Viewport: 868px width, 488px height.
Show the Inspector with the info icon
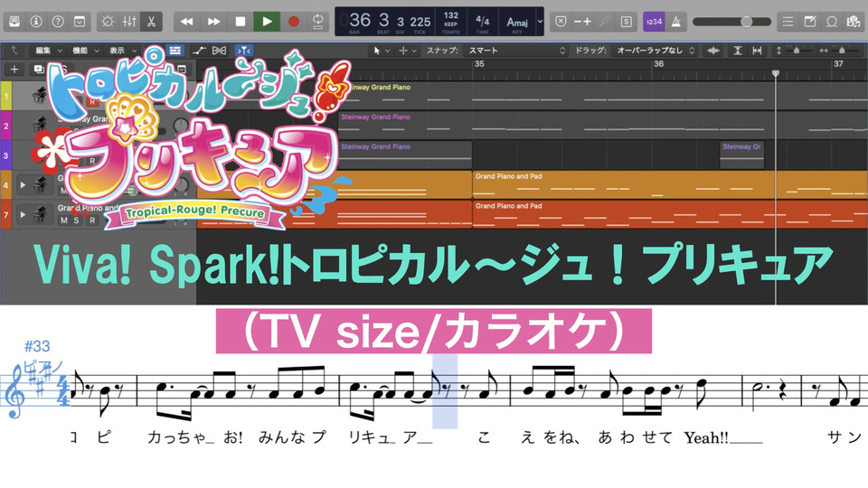pyautogui.click(x=36, y=22)
